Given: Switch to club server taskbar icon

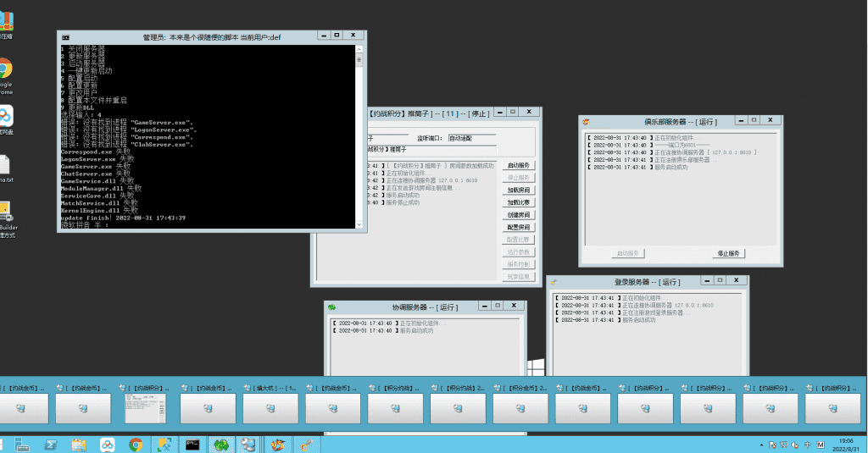Looking at the screenshot, I should pos(278,445).
